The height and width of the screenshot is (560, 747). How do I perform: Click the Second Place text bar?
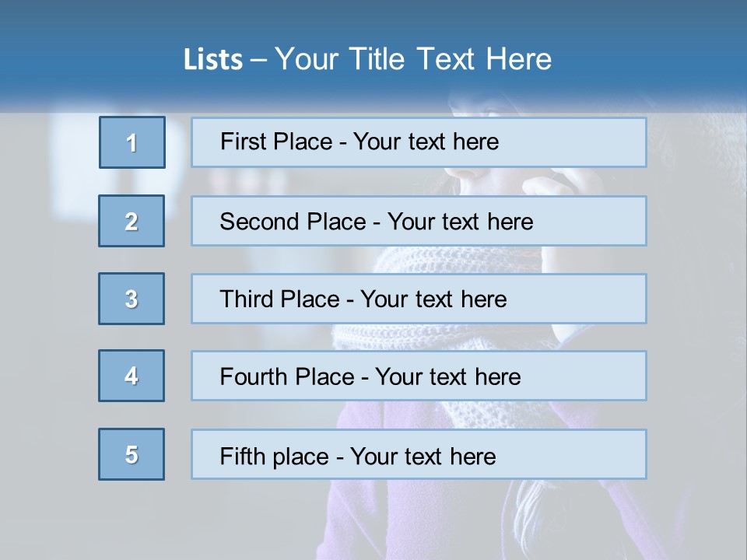coord(419,221)
